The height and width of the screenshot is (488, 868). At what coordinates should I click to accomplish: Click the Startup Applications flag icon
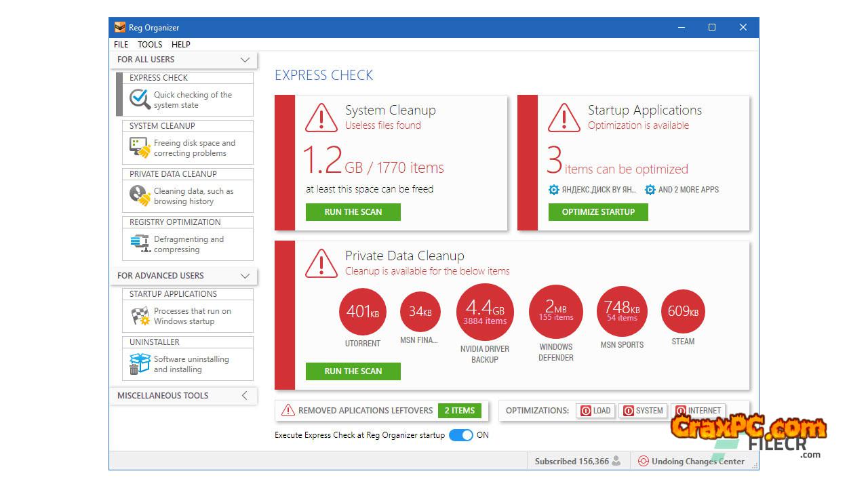[x=140, y=316]
